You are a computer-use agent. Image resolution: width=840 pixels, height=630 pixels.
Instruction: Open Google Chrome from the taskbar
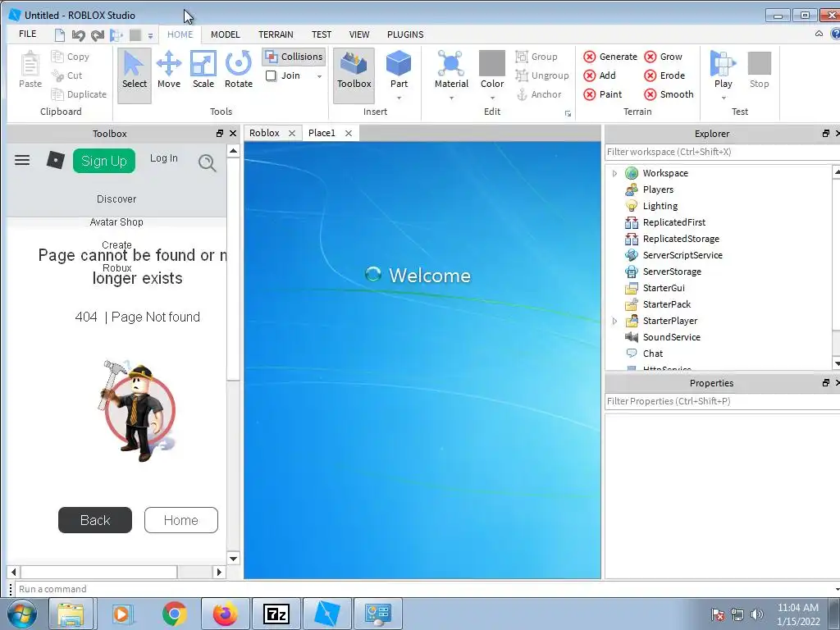[174, 614]
